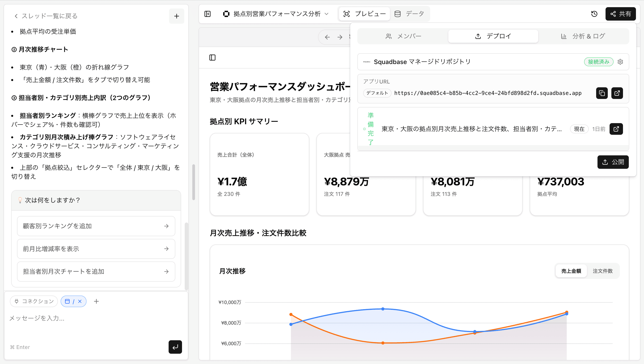Choose suggestion 前月比増減率を表示
Viewport: 644px width, 364px height.
[96, 249]
